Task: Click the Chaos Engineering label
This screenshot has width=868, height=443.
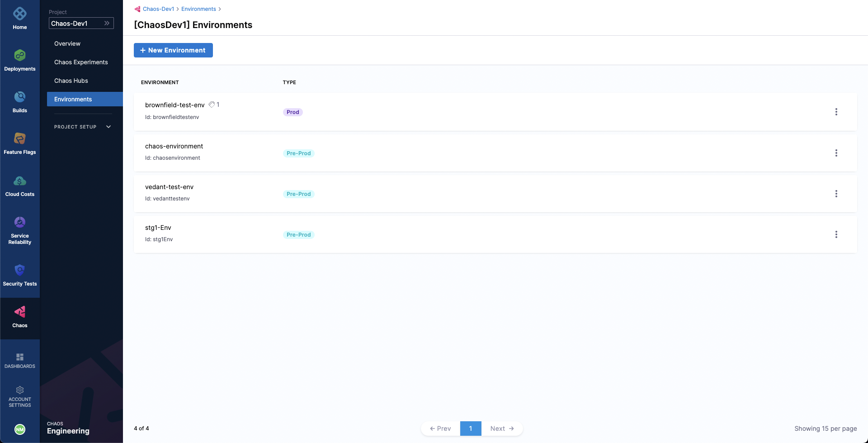Action: tap(68, 428)
